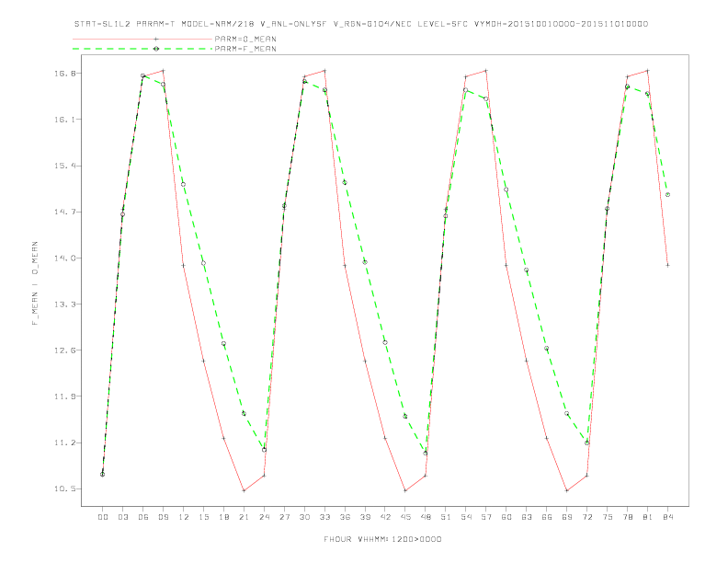
Task: Click x-axis tick label 18
Action: point(223,517)
